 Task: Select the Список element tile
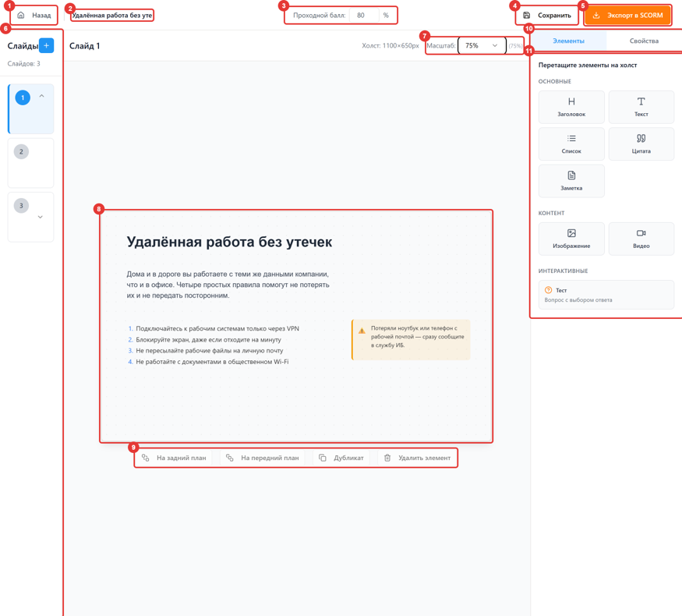point(571,144)
